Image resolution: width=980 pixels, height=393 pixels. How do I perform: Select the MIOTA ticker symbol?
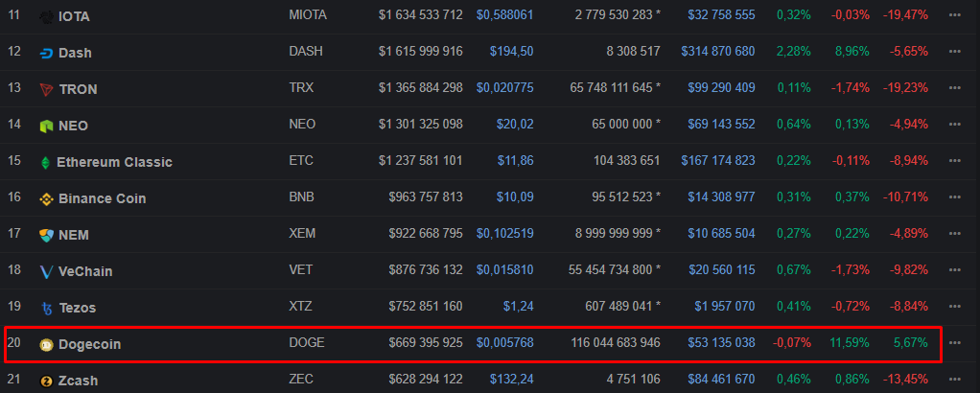pos(308,15)
